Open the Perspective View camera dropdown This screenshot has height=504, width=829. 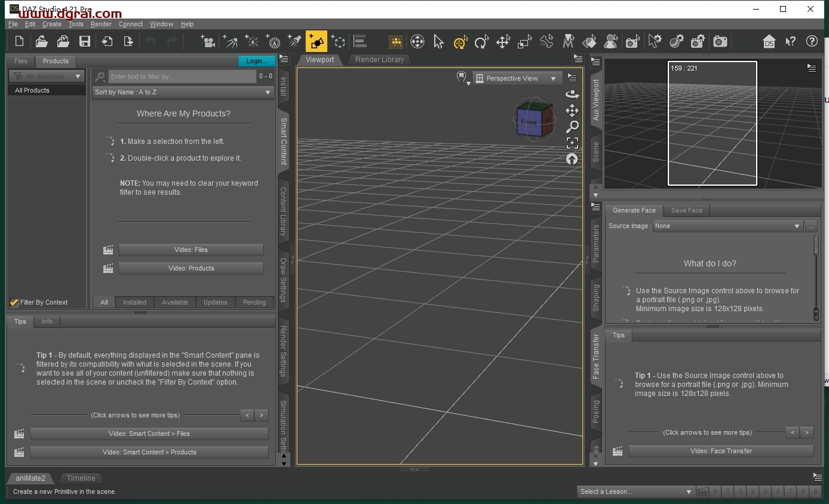coord(517,78)
